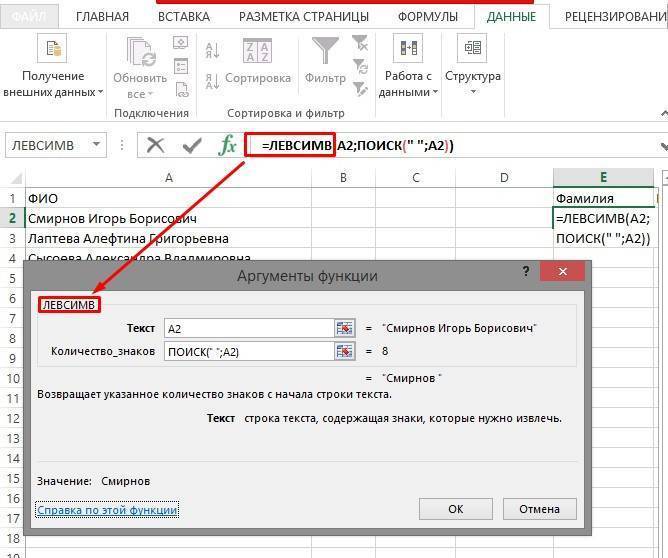Click the OK button

455,509
